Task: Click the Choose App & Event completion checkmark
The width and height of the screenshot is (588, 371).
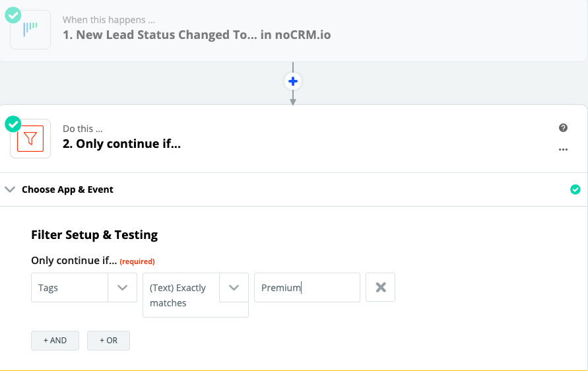Action: point(575,189)
